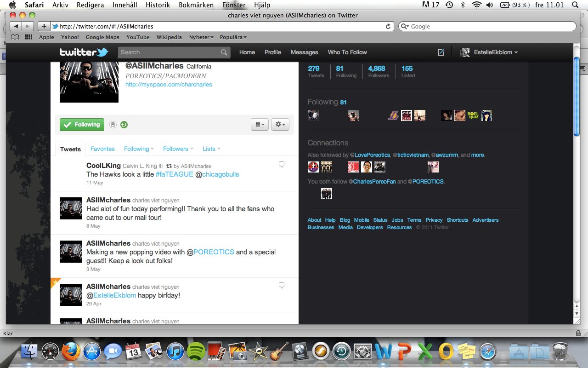Click the search magnifier icon

tap(224, 52)
